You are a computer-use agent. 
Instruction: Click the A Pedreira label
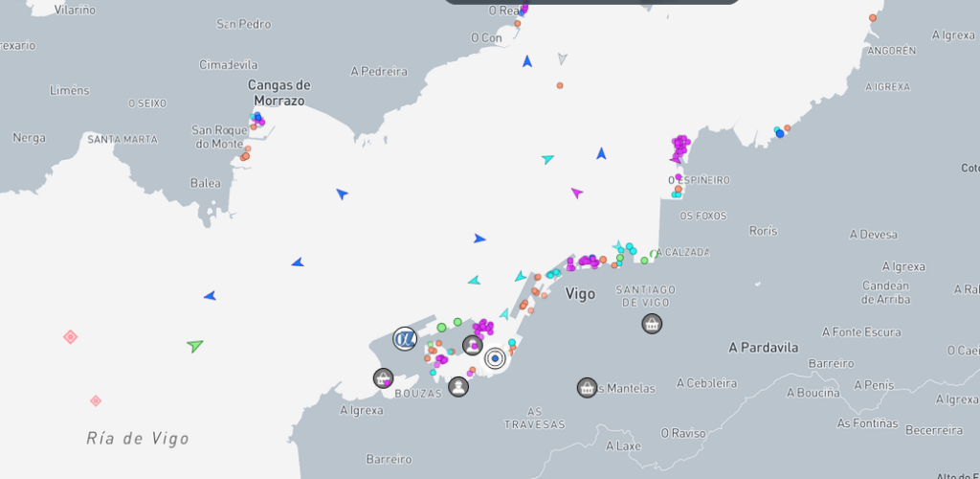[x=379, y=71]
